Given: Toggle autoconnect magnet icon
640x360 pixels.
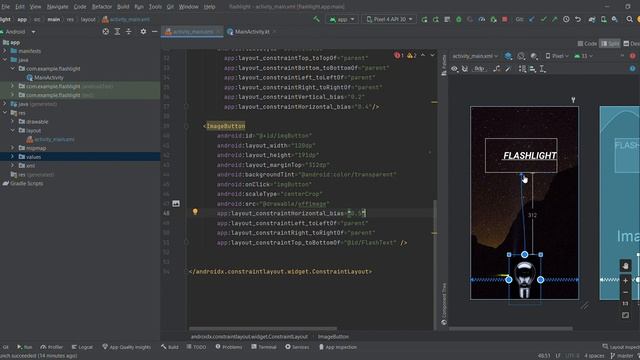Looking at the screenshot, I should point(465,69).
